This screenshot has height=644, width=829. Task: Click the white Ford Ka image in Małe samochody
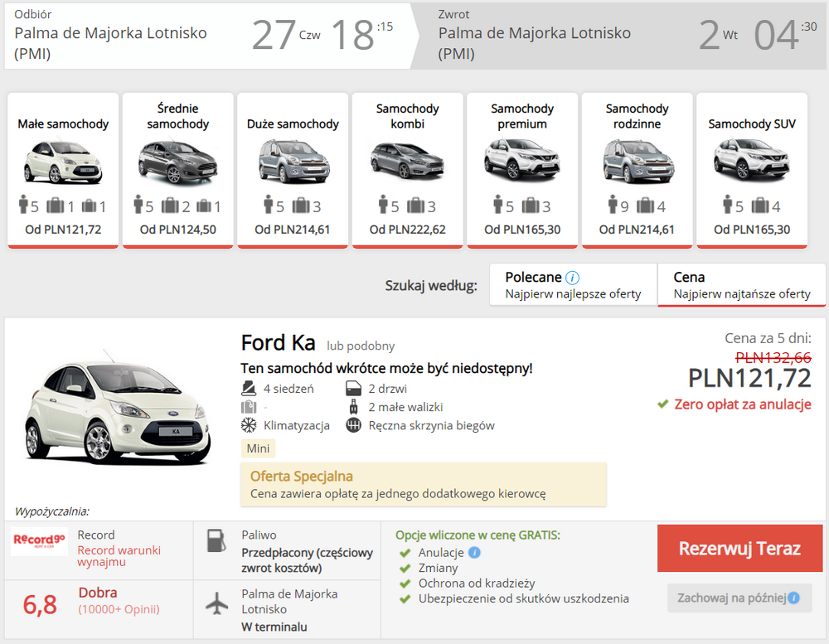pos(63,161)
